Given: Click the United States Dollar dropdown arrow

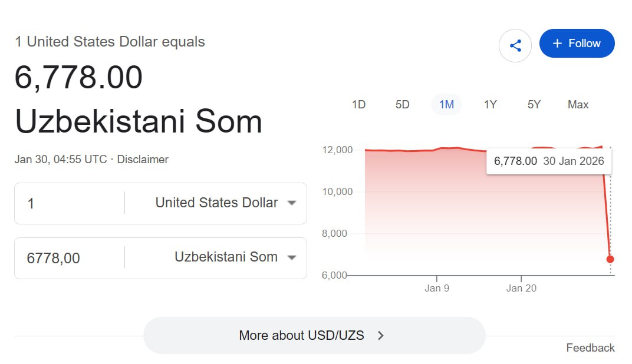Looking at the screenshot, I should point(292,203).
